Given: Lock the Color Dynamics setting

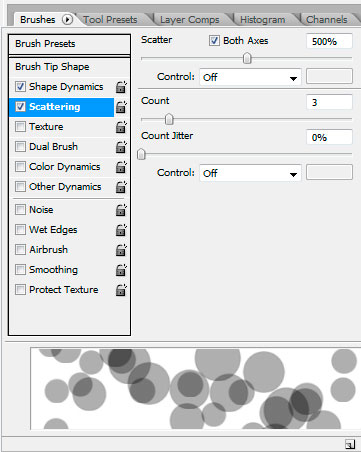Looking at the screenshot, I should click(121, 167).
